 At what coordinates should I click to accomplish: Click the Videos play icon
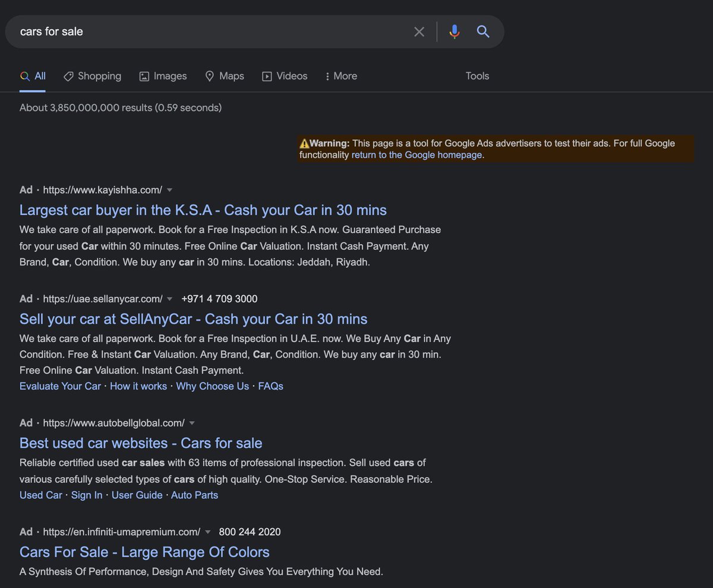click(x=267, y=76)
